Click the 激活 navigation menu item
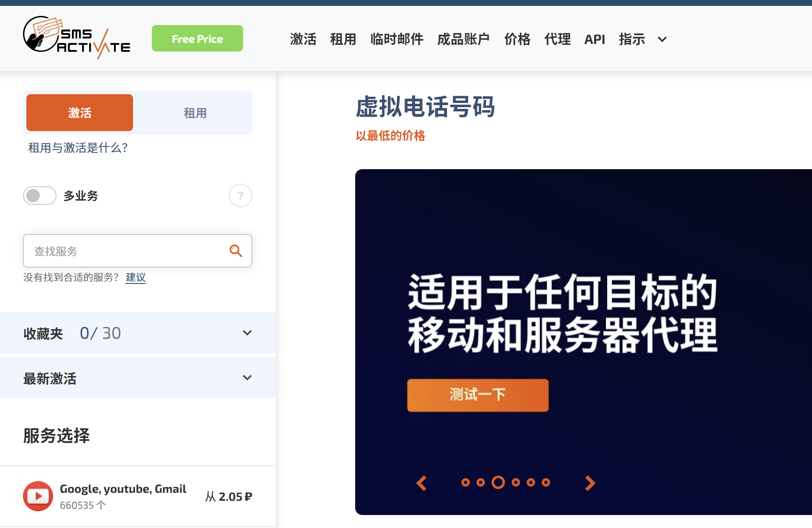 click(x=303, y=38)
